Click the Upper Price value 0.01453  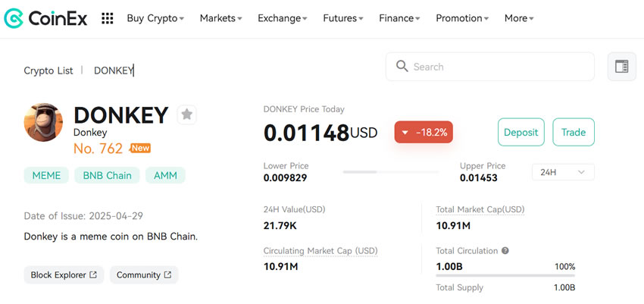click(479, 178)
